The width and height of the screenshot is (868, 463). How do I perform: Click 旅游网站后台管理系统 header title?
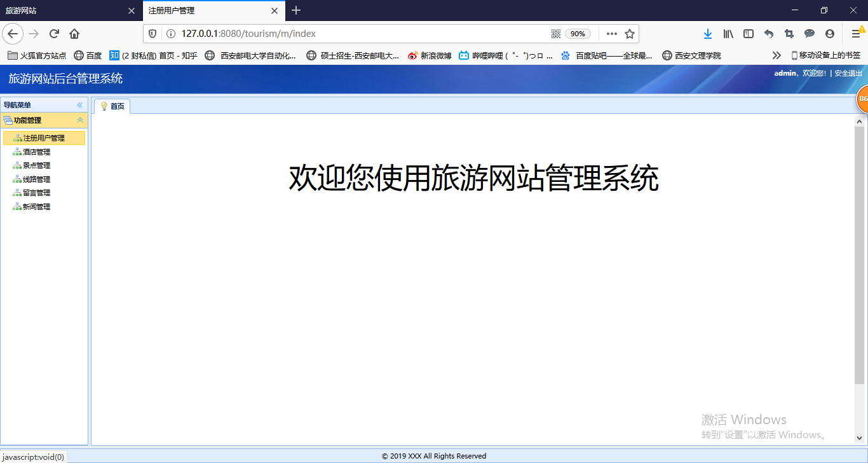click(65, 79)
